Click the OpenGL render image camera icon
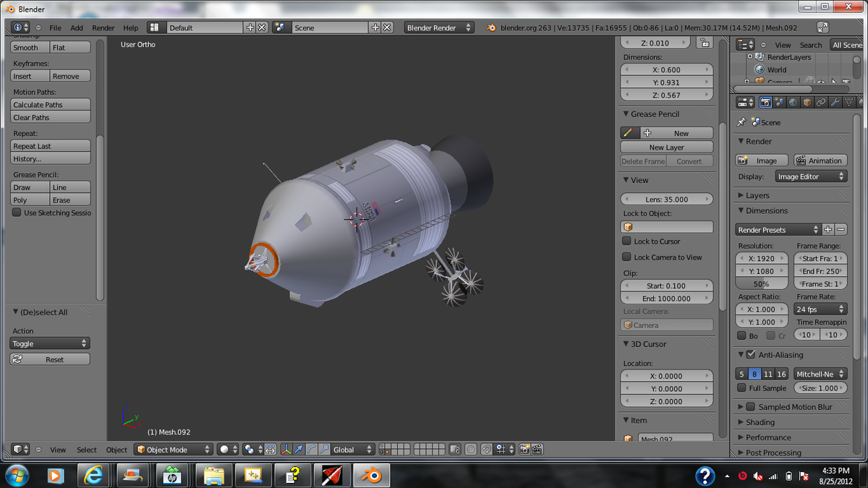Image resolution: width=868 pixels, height=488 pixels. (x=524, y=449)
